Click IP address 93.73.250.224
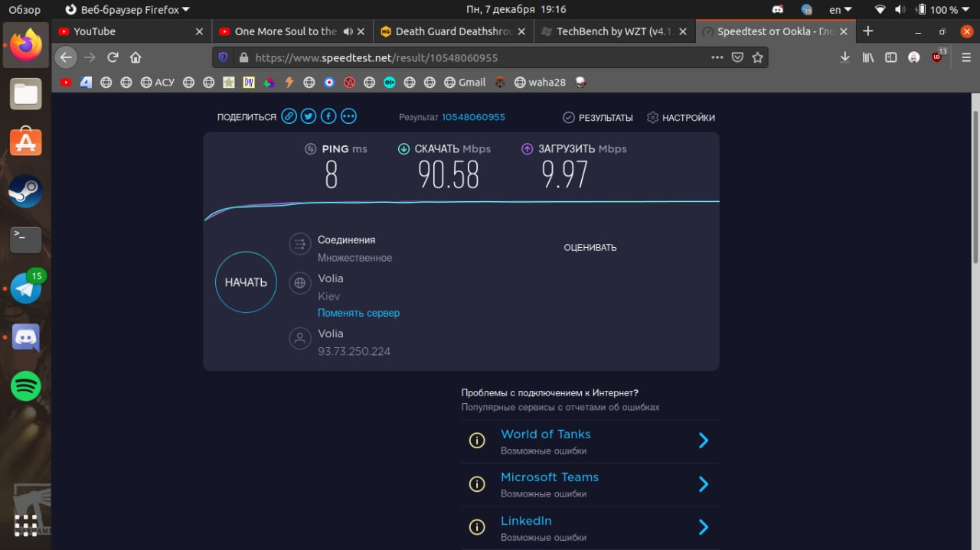Image resolution: width=980 pixels, height=550 pixels. [x=354, y=352]
